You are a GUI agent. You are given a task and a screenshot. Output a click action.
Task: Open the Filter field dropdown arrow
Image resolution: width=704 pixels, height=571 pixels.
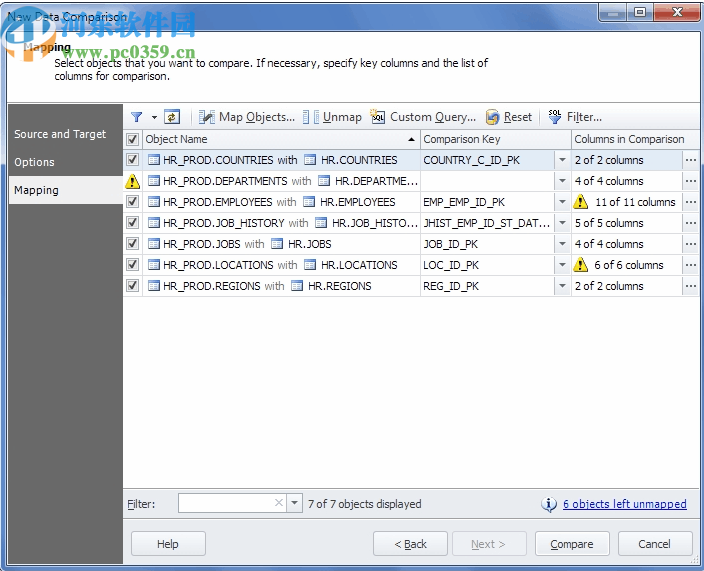(x=295, y=503)
